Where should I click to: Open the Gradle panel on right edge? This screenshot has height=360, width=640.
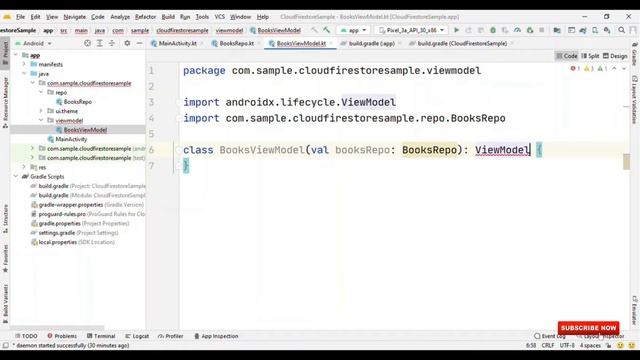click(x=635, y=53)
